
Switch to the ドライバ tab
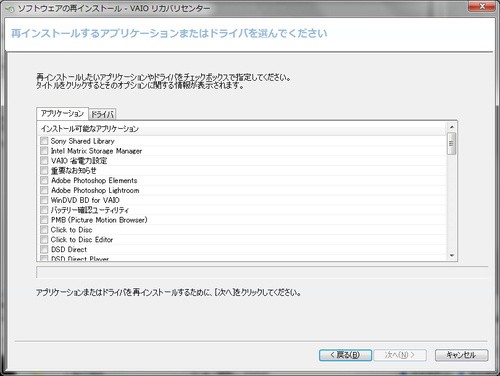click(102, 114)
